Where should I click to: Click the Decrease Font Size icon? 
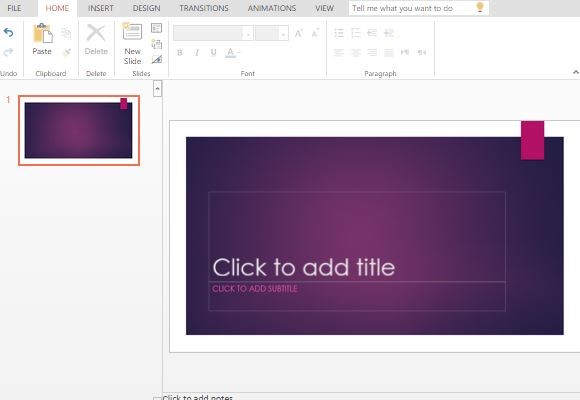pos(315,34)
